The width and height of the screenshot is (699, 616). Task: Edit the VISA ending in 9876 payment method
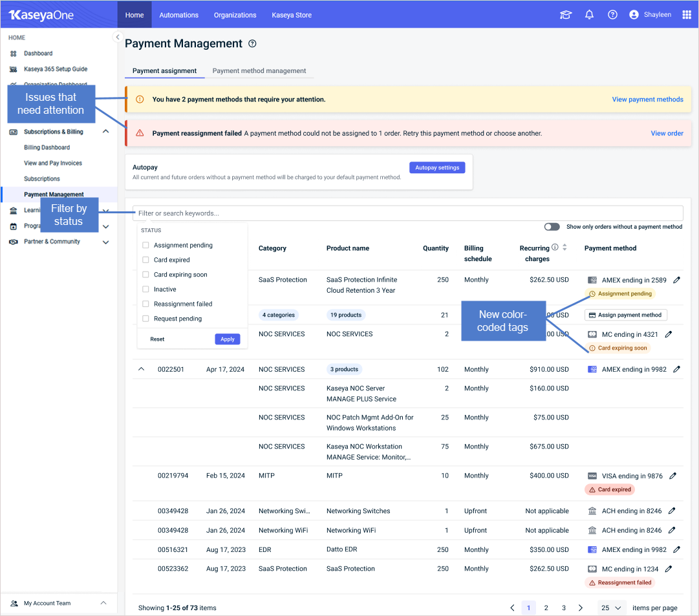point(672,476)
